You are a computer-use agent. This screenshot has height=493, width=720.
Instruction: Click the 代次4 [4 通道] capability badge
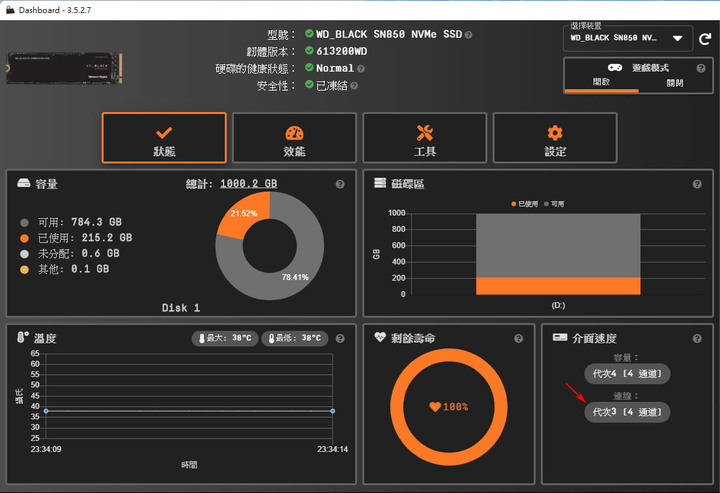point(627,374)
